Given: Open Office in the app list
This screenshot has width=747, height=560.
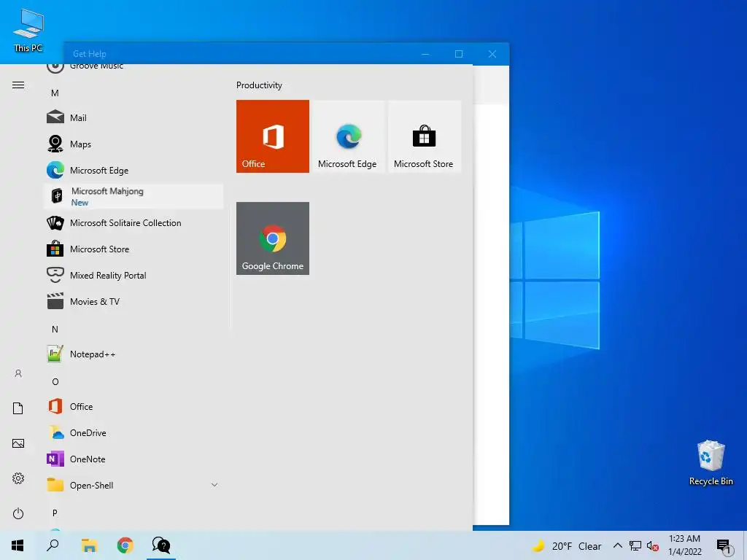Looking at the screenshot, I should 133,406.
